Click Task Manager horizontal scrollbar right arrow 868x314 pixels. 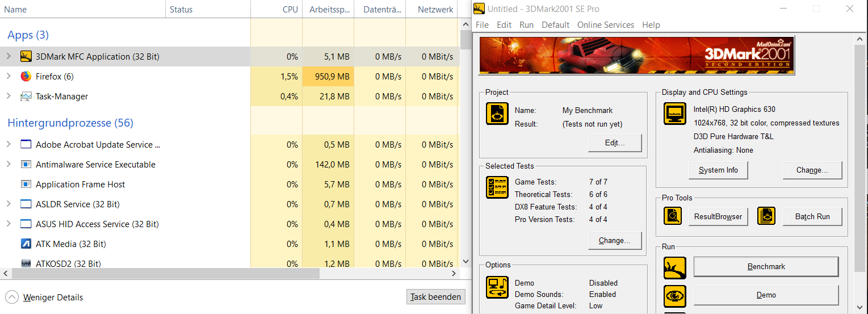click(454, 273)
